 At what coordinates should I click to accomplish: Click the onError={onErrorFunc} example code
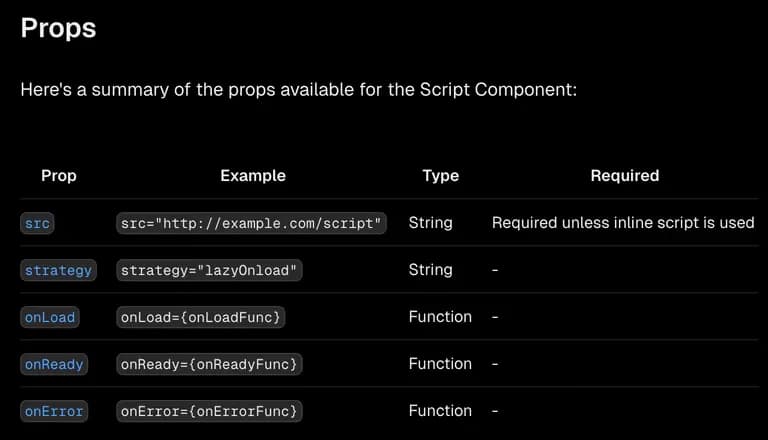point(208,411)
